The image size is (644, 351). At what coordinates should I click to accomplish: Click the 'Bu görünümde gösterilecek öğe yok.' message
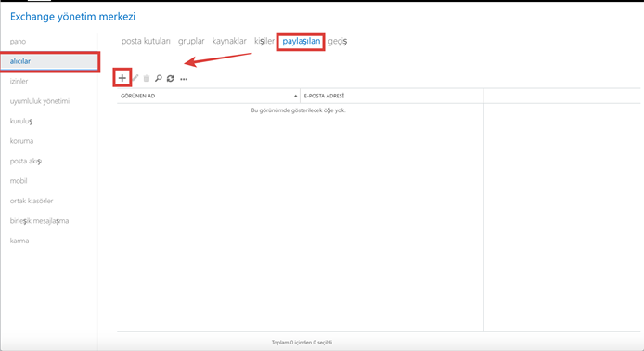coord(298,110)
